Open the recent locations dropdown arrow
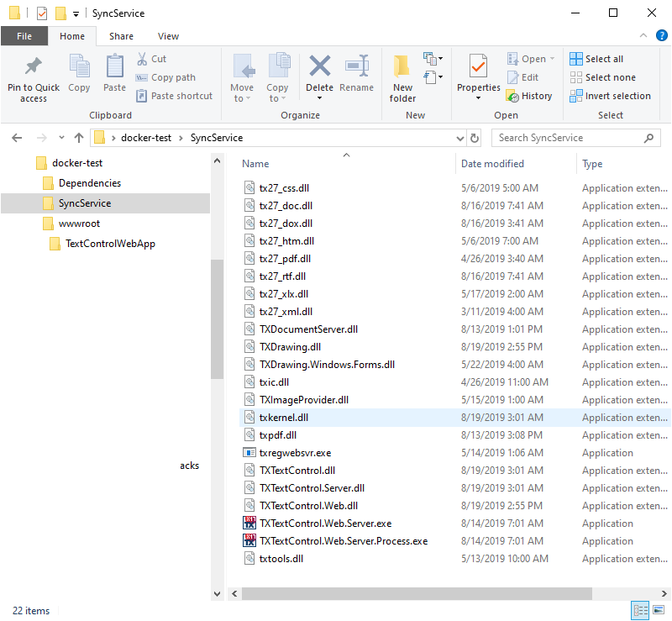Screen dimensions: 672x621 (61, 138)
